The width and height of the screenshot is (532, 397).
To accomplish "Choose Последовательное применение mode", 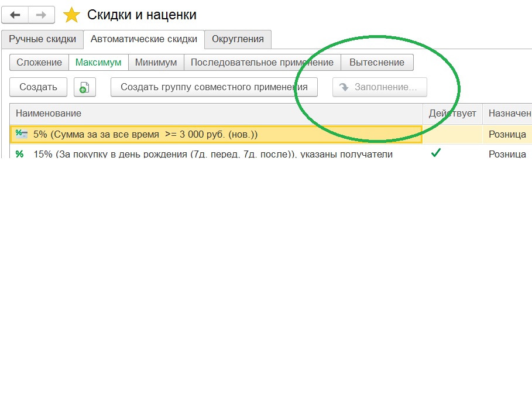I will click(x=262, y=62).
